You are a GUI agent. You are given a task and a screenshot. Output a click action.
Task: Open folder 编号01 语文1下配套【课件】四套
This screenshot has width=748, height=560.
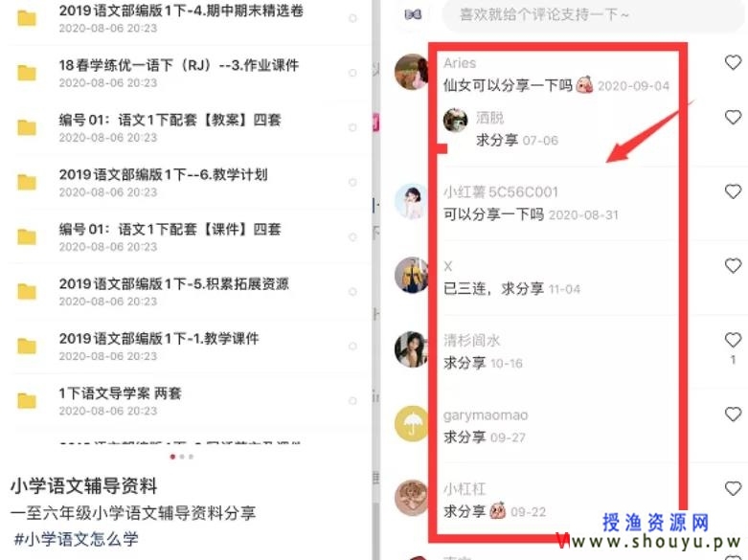[170, 237]
